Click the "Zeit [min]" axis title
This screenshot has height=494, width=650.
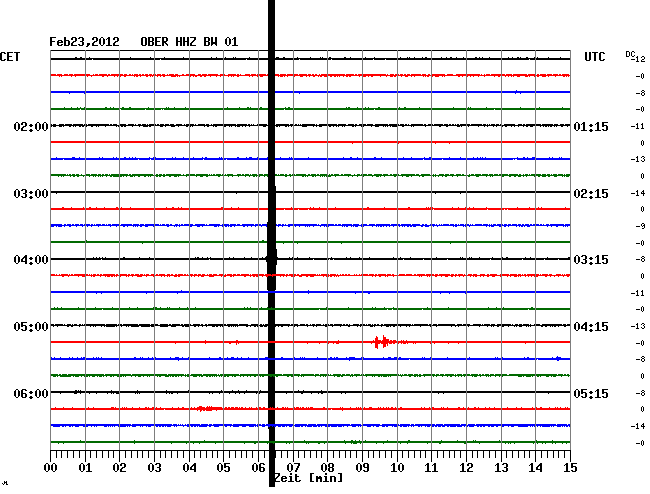click(x=309, y=478)
